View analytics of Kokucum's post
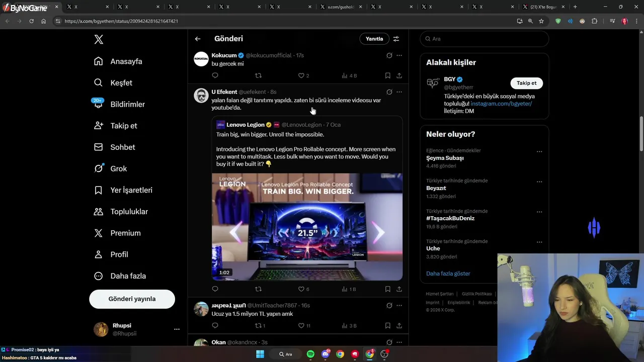The height and width of the screenshot is (362, 644). point(349,75)
